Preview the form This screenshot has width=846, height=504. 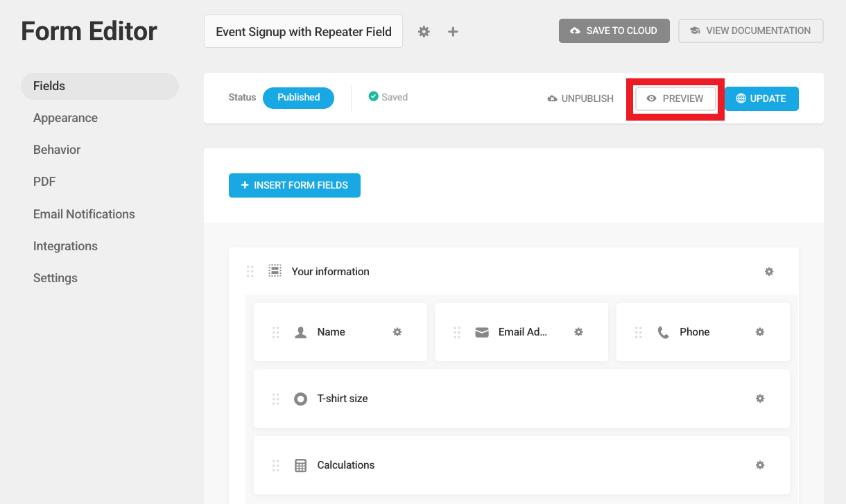[x=675, y=98]
